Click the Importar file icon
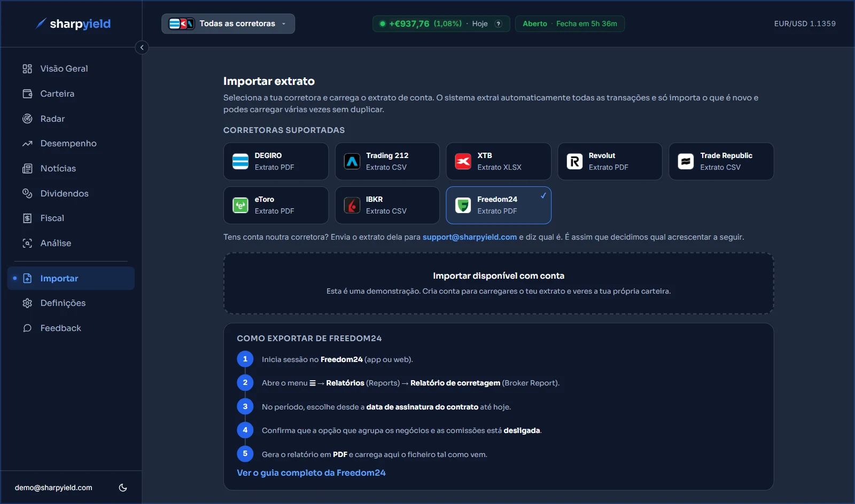Screen dimensions: 855x504 pyautogui.click(x=27, y=278)
